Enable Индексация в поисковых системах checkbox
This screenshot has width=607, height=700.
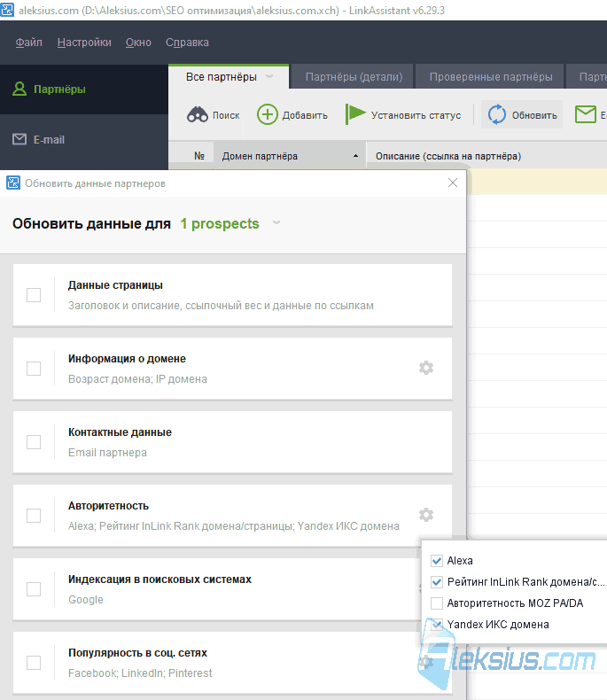point(34,589)
